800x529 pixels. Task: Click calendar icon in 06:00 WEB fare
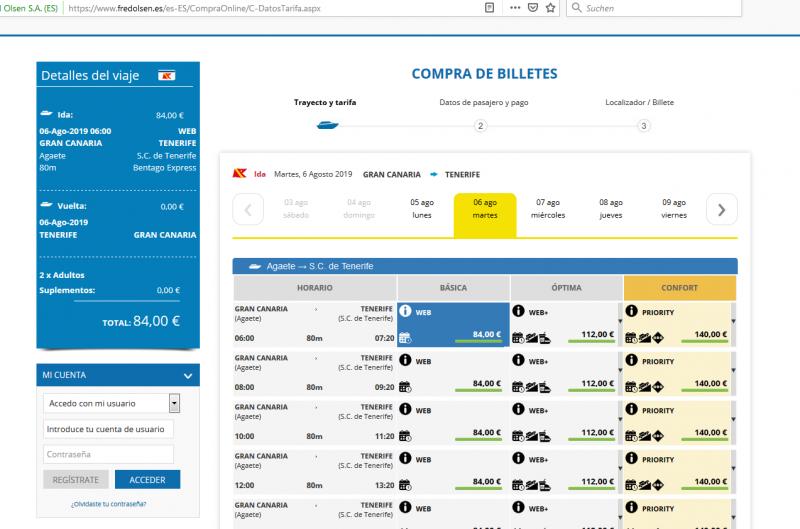pyautogui.click(x=405, y=338)
